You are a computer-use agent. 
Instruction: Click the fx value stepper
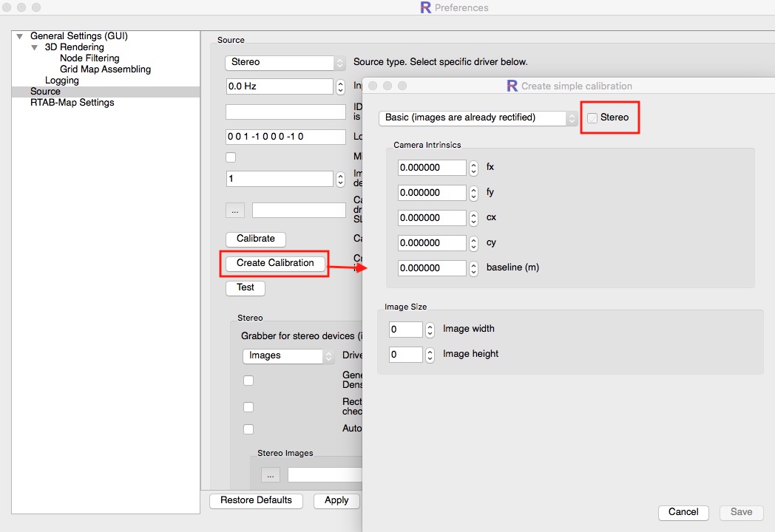pyautogui.click(x=474, y=168)
